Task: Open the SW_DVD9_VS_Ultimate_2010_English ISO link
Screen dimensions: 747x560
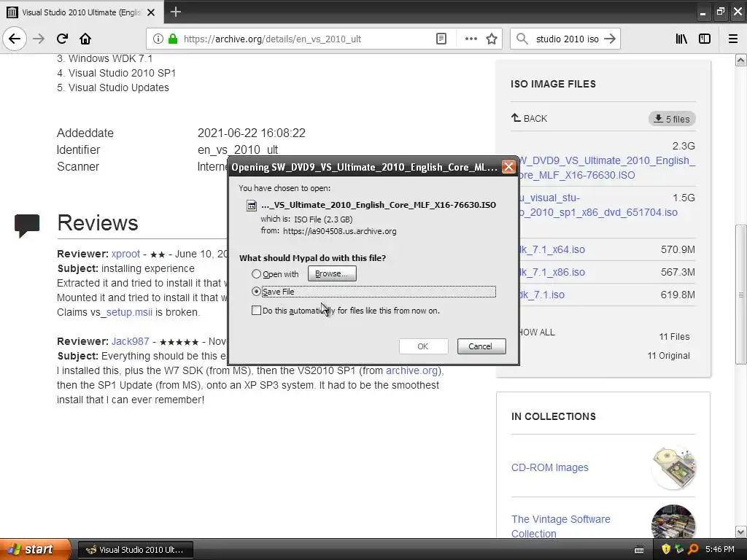Action: (607, 168)
